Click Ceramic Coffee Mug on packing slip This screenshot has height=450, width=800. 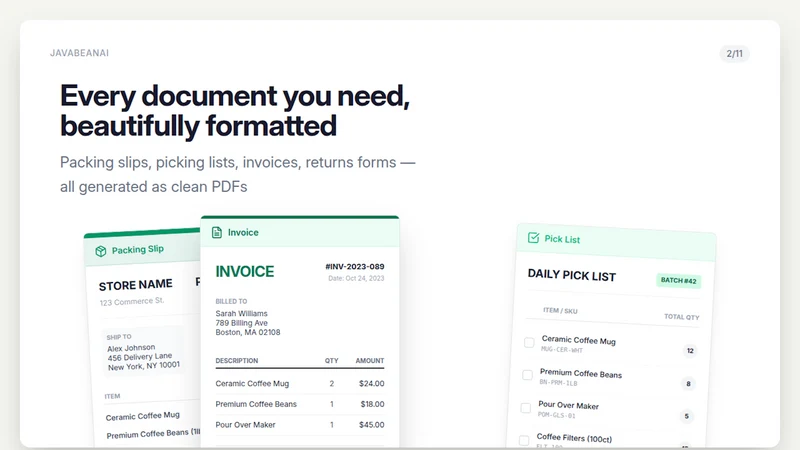pos(143,416)
